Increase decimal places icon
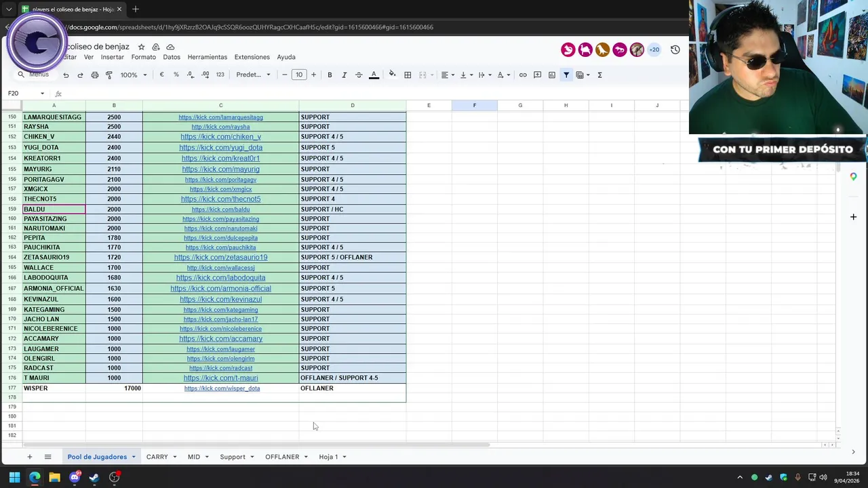The width and height of the screenshot is (868, 488). click(x=205, y=75)
